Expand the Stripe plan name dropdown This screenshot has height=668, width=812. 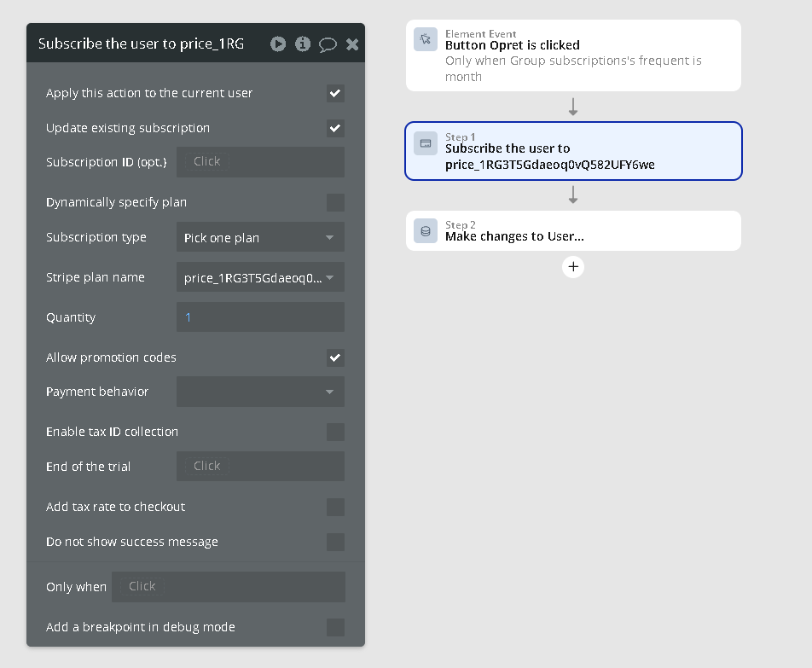pos(260,277)
